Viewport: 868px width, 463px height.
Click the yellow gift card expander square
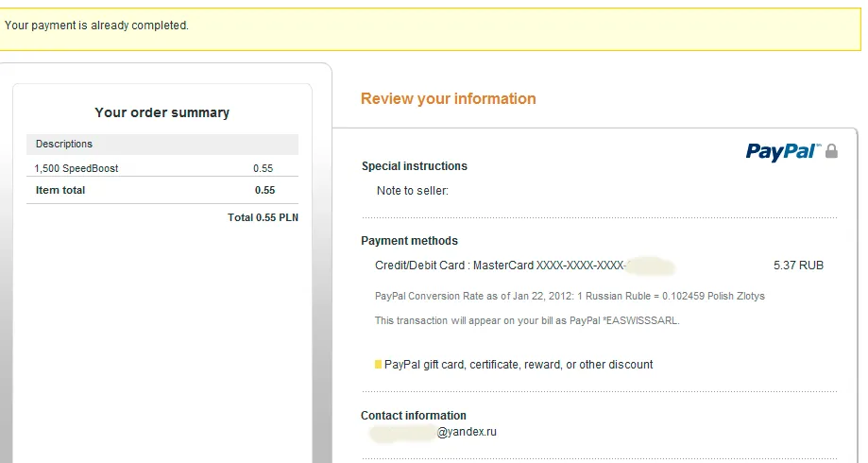[378, 365]
